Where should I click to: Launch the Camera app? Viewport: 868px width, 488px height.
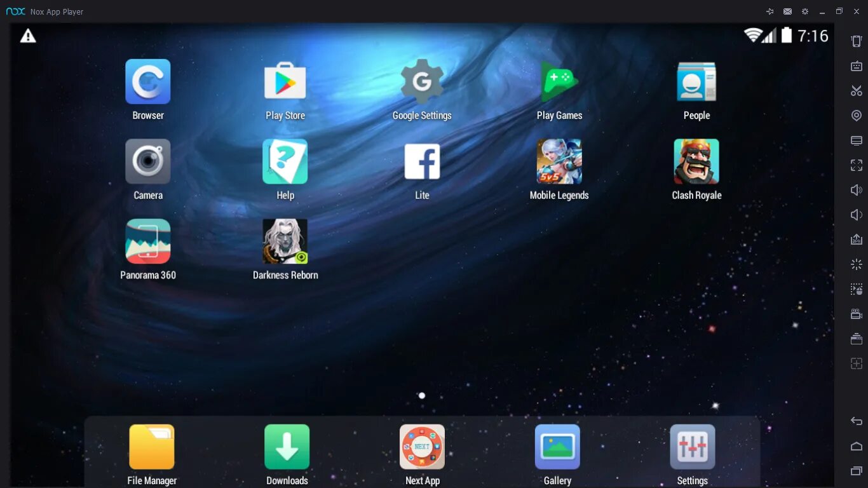tap(148, 162)
